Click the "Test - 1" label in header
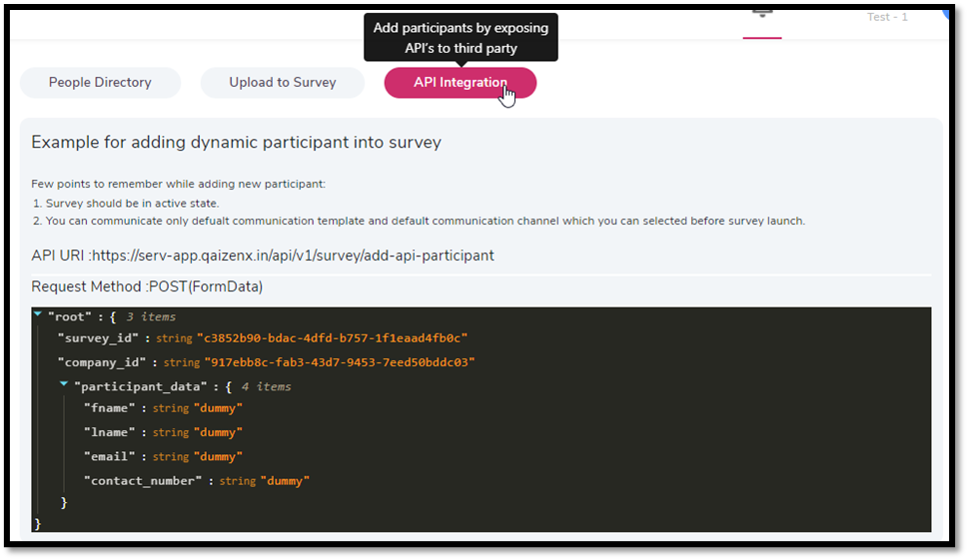Viewport: 968px width, 560px height. [886, 18]
